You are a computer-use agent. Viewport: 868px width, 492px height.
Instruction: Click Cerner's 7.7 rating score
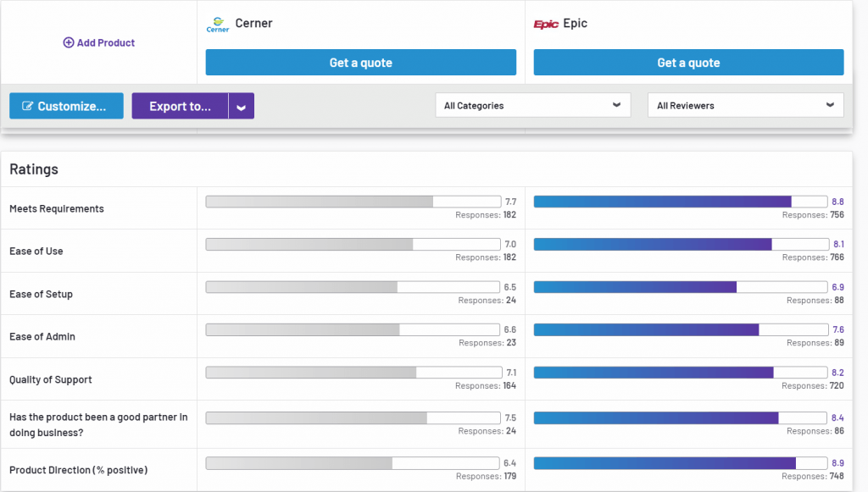tap(513, 201)
